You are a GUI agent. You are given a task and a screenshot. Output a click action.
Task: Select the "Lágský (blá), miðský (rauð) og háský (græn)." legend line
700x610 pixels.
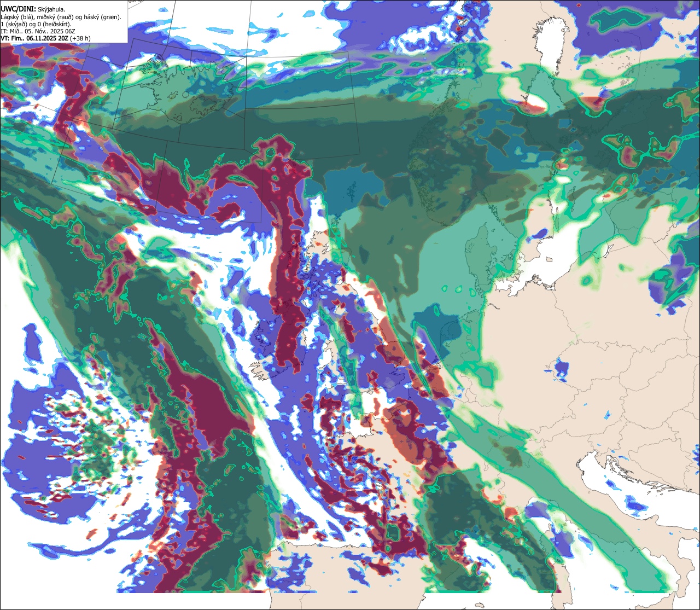[x=61, y=17]
